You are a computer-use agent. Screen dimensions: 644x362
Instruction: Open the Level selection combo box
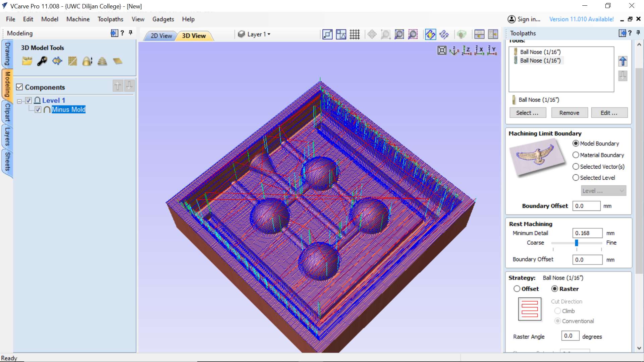coord(603,191)
